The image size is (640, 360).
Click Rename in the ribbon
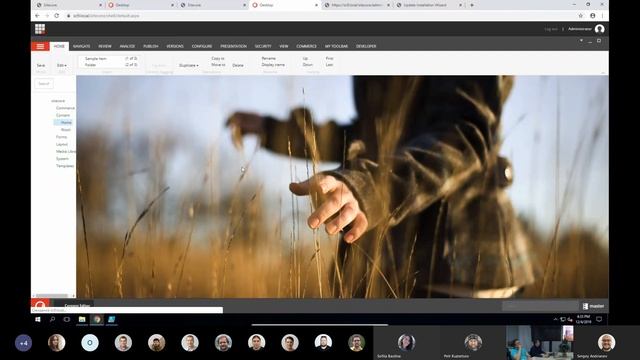pos(269,58)
